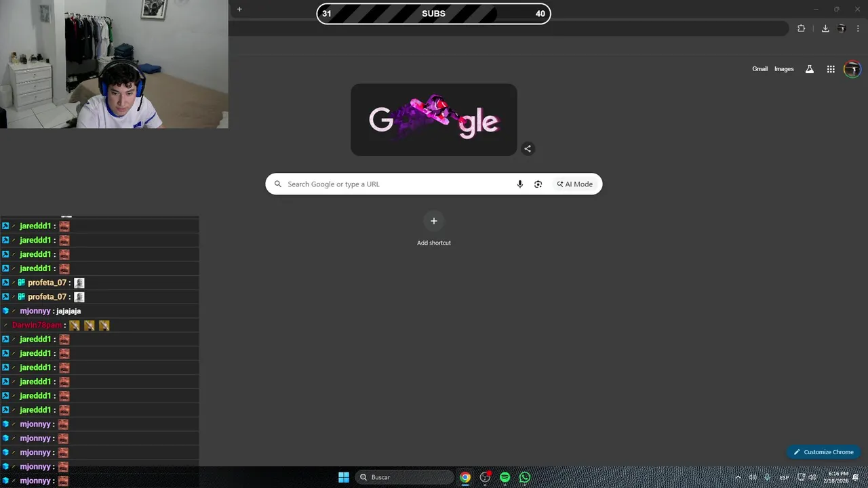
Task: Open Chrome from the taskbar
Action: click(465, 477)
